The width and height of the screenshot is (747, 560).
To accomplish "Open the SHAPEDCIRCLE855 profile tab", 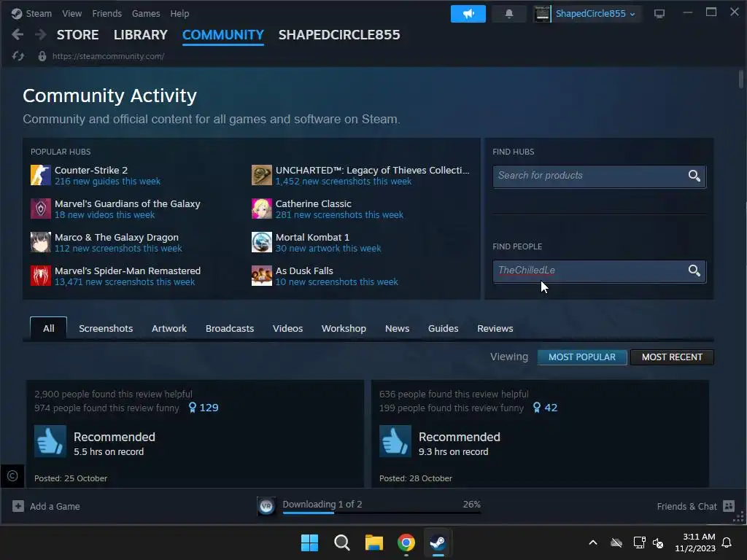I will tap(339, 35).
